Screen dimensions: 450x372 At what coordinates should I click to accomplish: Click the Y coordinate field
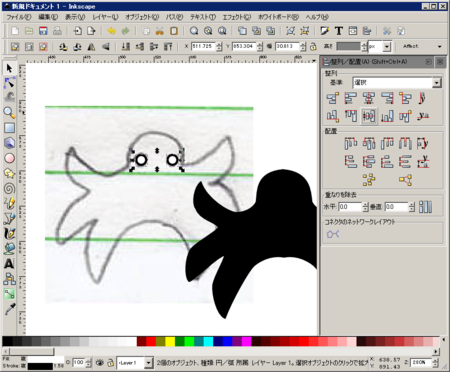244,46
